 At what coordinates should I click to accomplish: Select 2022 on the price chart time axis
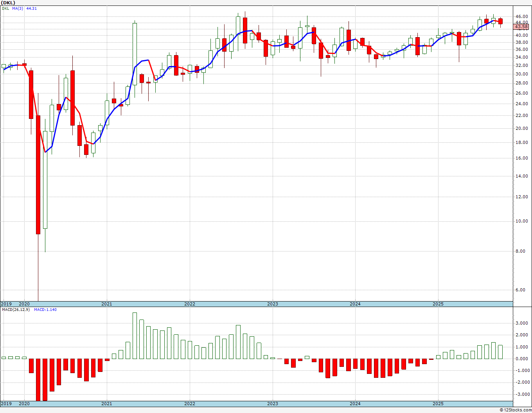pos(190,304)
